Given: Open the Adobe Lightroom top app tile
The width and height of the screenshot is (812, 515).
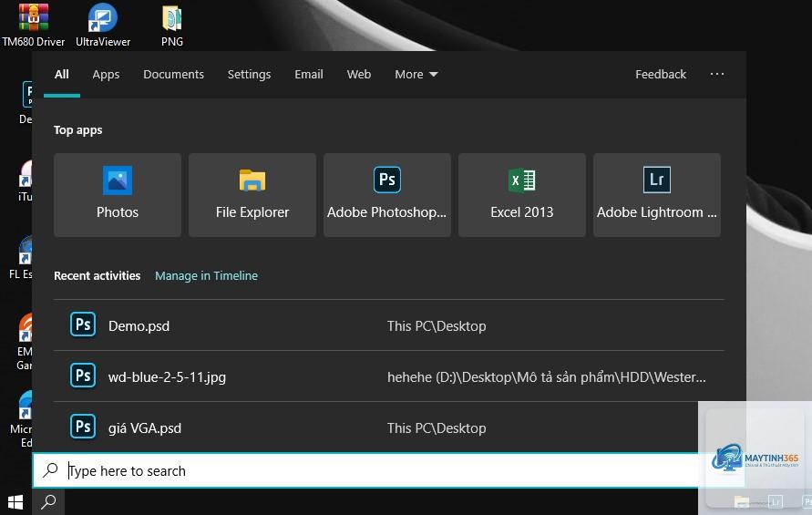Looking at the screenshot, I should click(x=657, y=195).
